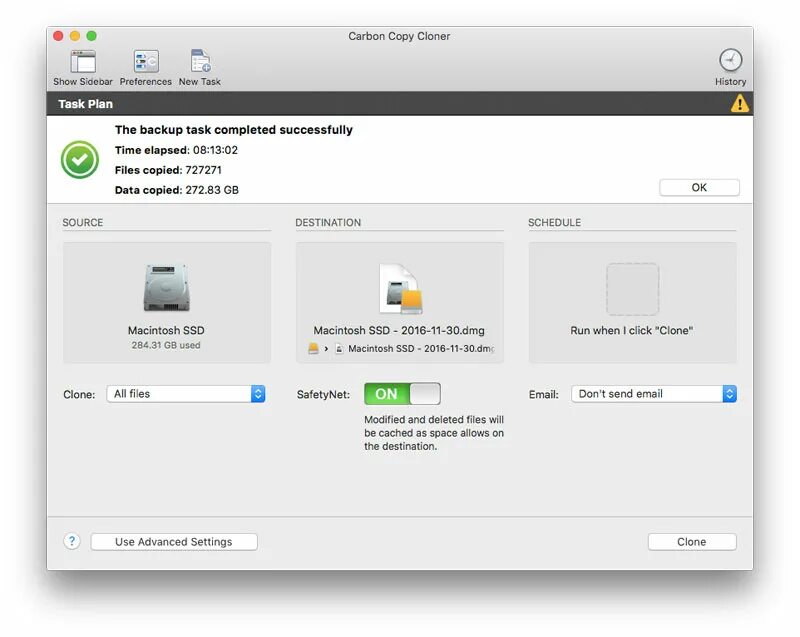Open help with the question mark button
The height and width of the screenshot is (637, 800).
72,541
